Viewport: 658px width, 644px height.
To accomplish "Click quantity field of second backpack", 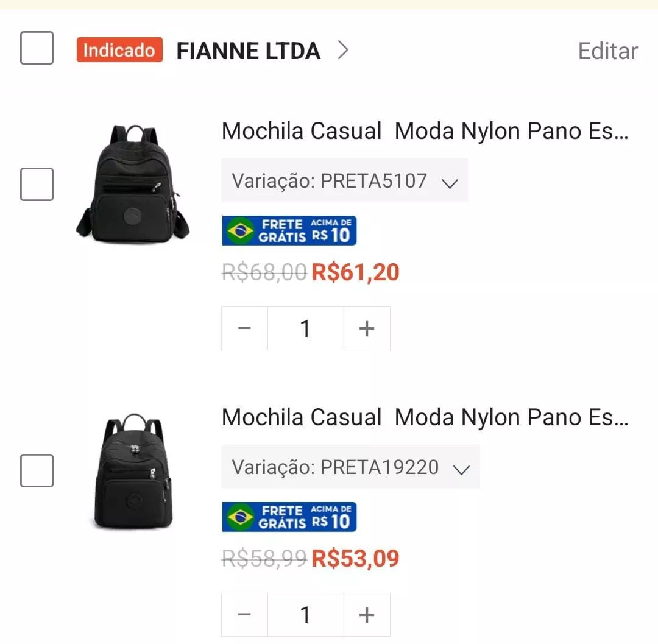I will click(305, 615).
